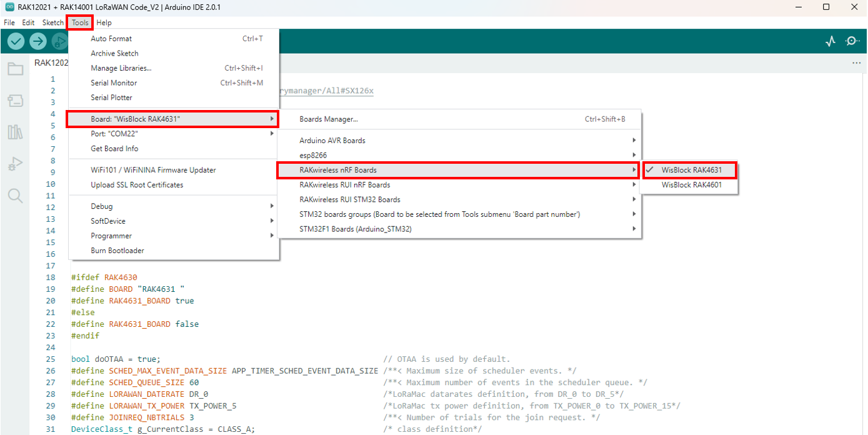Expand RAKwireless nRF Boards group

coord(458,170)
